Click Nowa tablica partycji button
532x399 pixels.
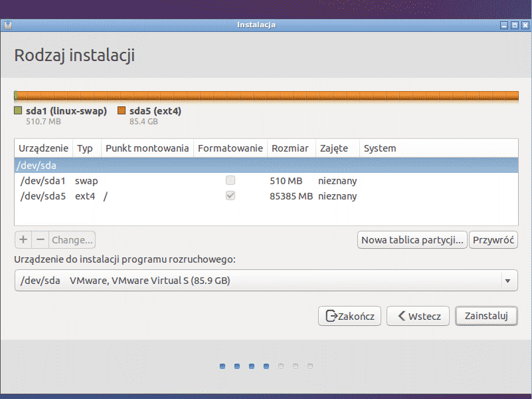[412, 240]
